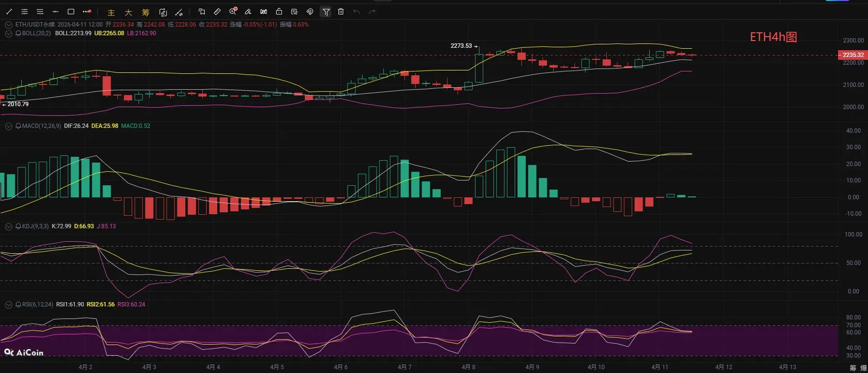868x373 pixels.
Task: Click the candlestick pattern icon
Action: tap(264, 12)
